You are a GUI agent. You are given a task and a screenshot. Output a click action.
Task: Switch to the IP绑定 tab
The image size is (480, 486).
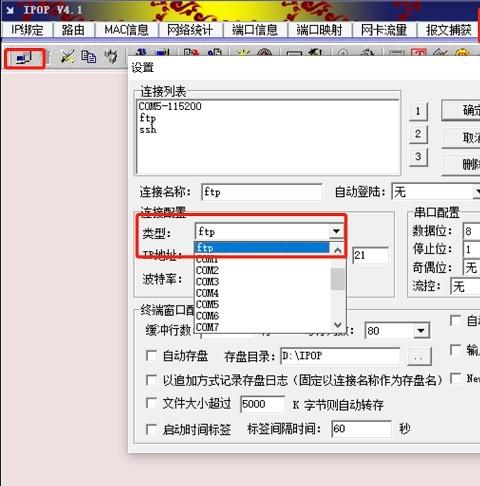tap(27, 30)
